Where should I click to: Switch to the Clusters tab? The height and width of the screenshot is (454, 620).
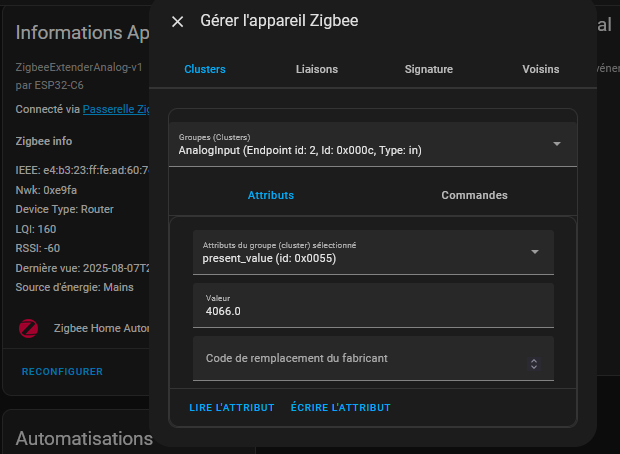pos(205,69)
